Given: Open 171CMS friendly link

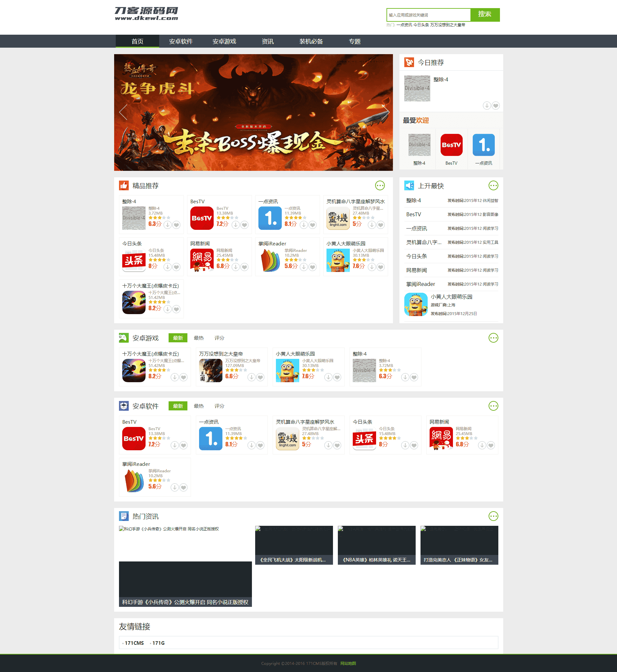Looking at the screenshot, I should (134, 643).
